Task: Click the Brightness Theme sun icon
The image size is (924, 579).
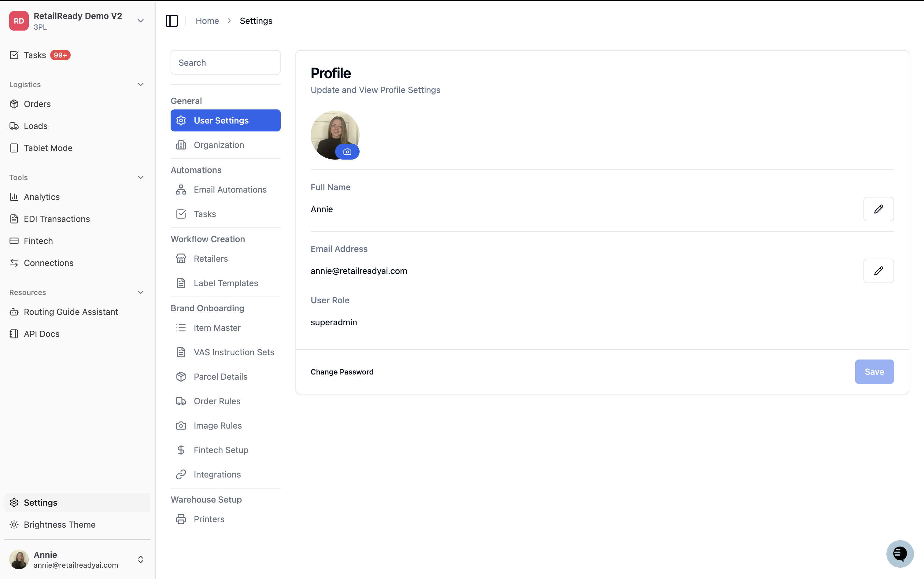Action: [14, 524]
